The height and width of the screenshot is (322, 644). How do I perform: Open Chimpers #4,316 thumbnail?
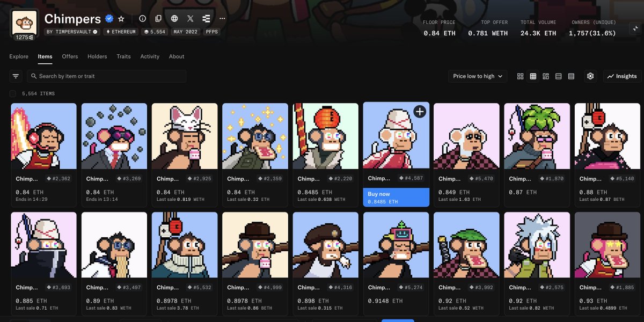coord(326,245)
